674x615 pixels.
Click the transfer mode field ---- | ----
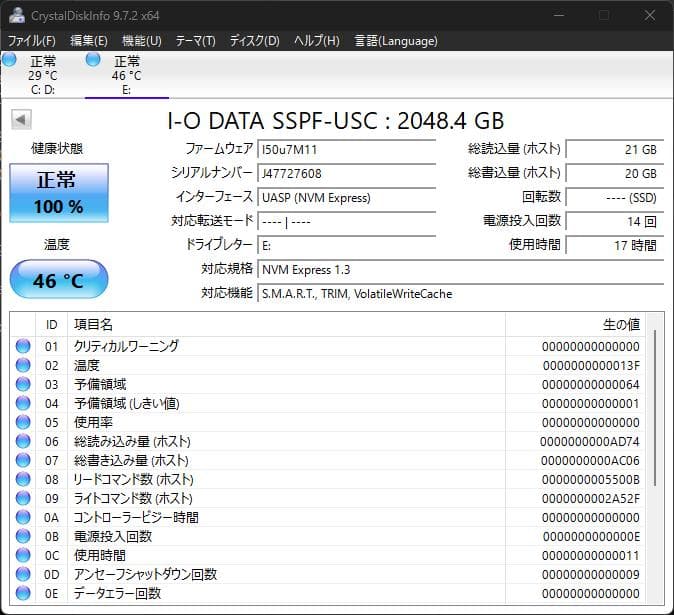point(346,222)
